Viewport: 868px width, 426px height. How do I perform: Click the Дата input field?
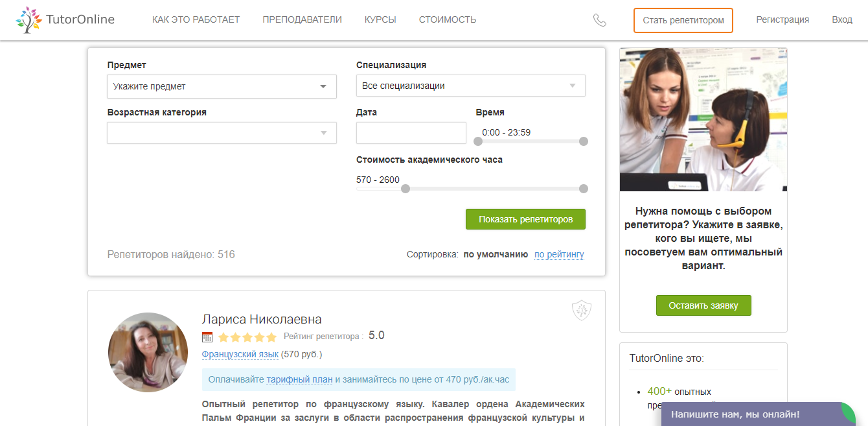(x=411, y=133)
